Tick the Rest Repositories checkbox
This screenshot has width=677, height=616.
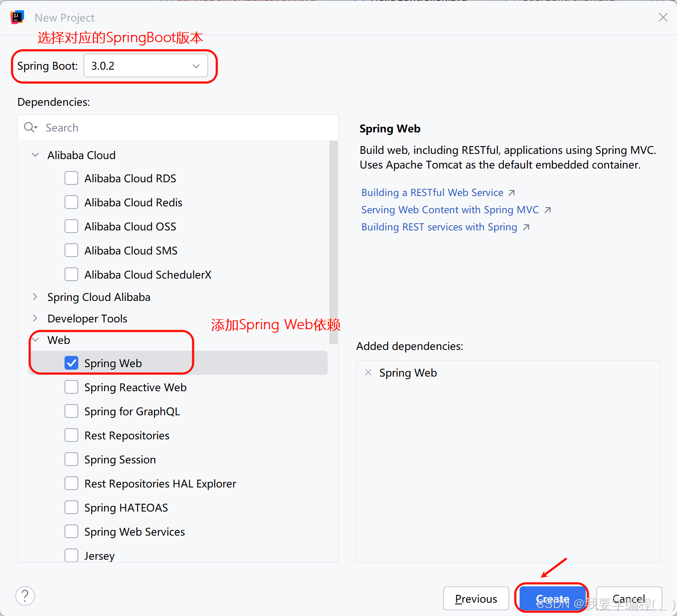tap(71, 435)
